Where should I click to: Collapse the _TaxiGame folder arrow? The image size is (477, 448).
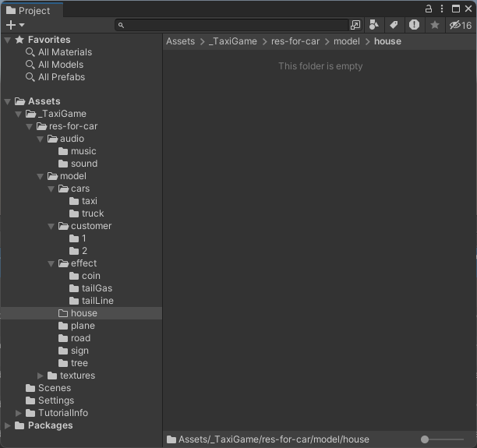(19, 114)
